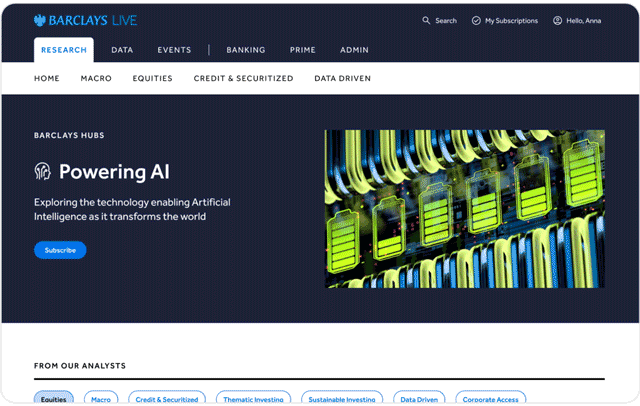Click the user profile icon
The height and width of the screenshot is (406, 640).
click(558, 20)
